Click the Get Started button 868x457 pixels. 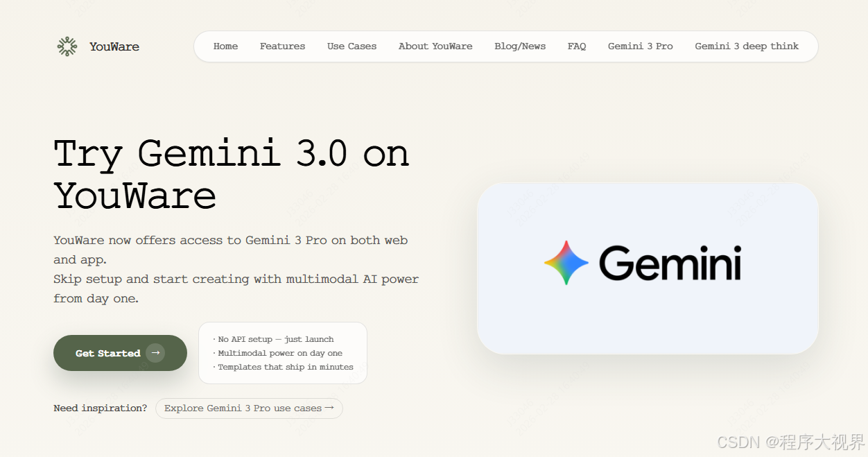tap(120, 353)
